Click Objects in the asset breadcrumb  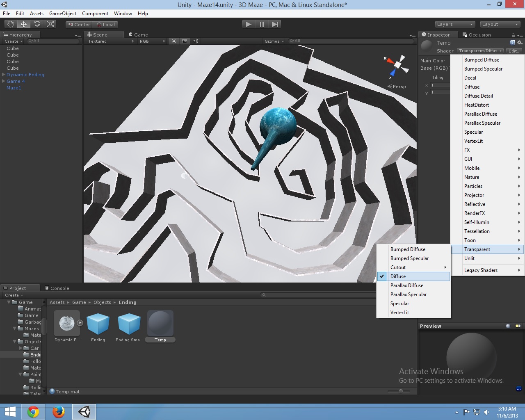(x=102, y=302)
